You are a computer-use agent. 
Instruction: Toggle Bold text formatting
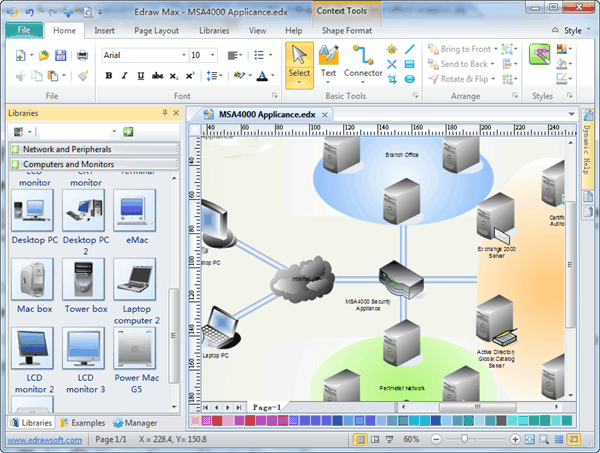108,75
